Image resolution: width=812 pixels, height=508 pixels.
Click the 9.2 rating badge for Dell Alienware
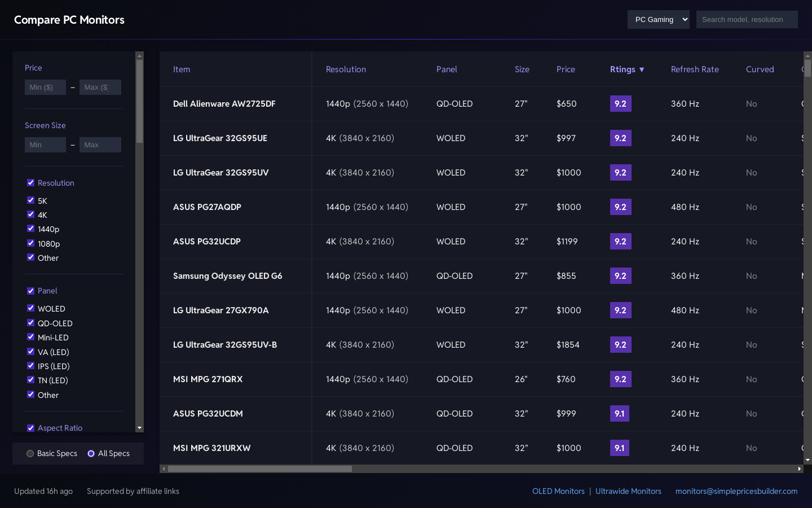point(620,104)
